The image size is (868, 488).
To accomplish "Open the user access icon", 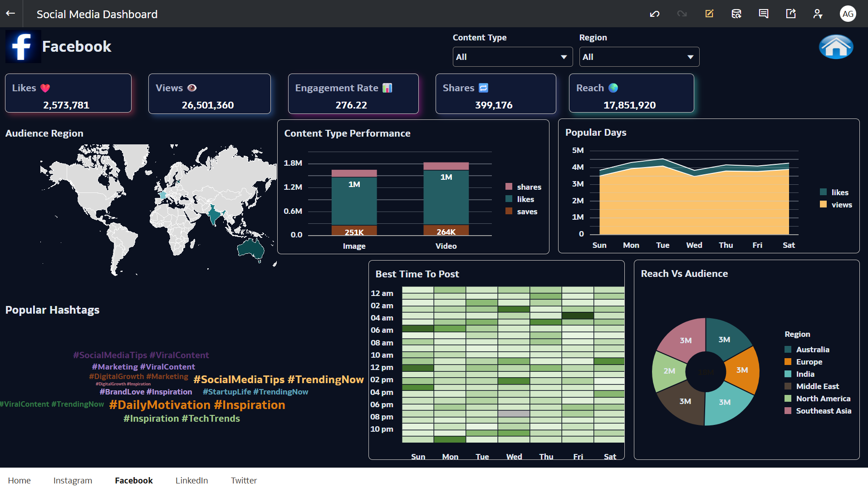I will click(818, 14).
